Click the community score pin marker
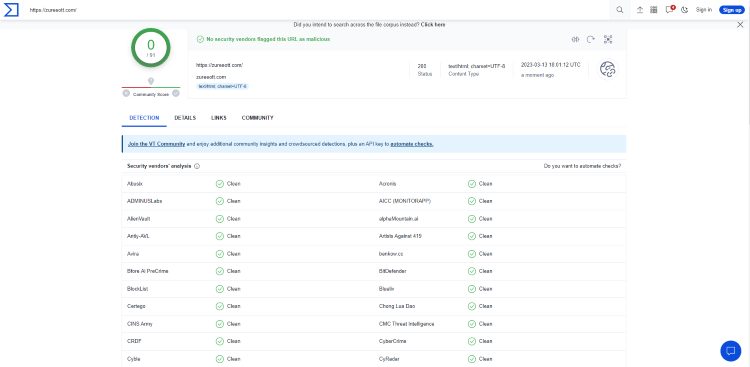The height and width of the screenshot is (367, 750). (151, 81)
